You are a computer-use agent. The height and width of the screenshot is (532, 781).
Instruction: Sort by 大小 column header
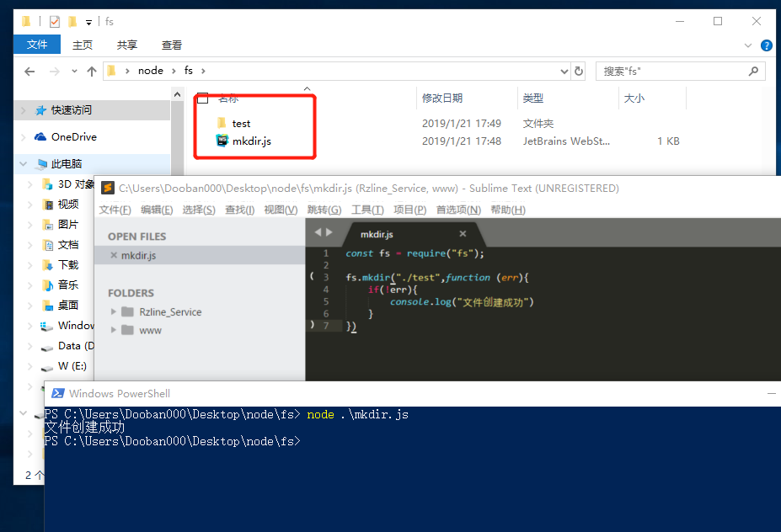(634, 98)
